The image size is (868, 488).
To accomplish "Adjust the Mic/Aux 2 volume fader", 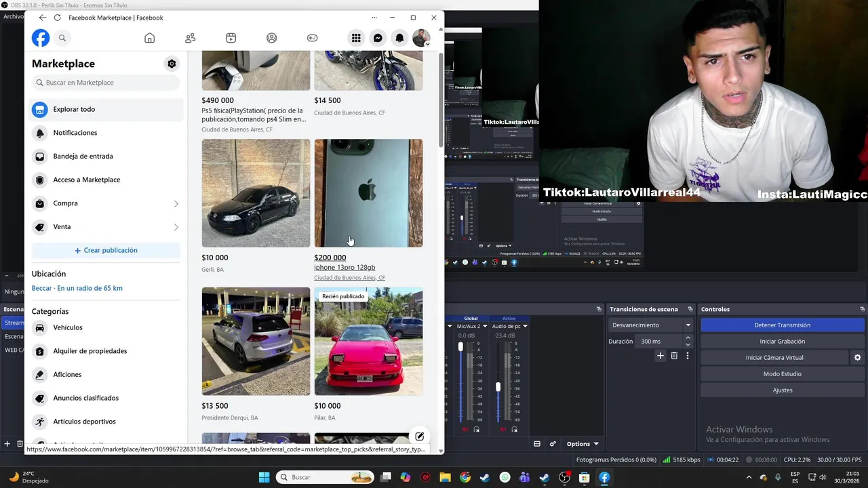I will tap(461, 346).
